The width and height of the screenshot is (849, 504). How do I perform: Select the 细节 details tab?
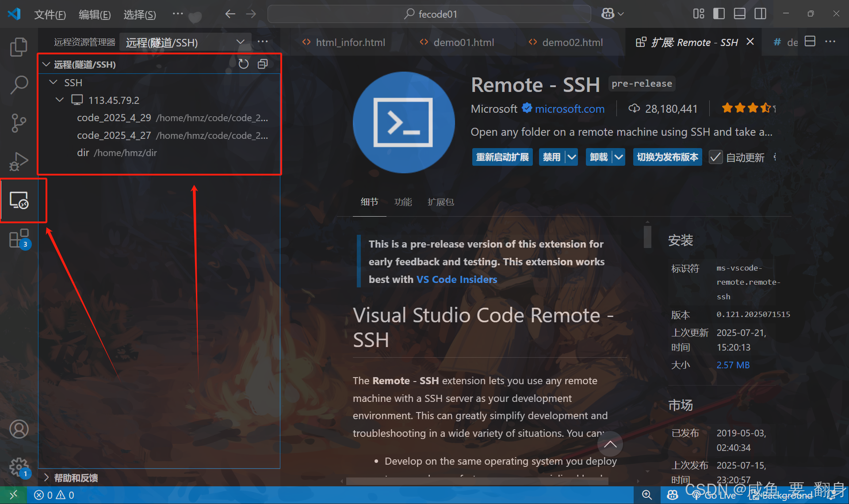coord(369,202)
